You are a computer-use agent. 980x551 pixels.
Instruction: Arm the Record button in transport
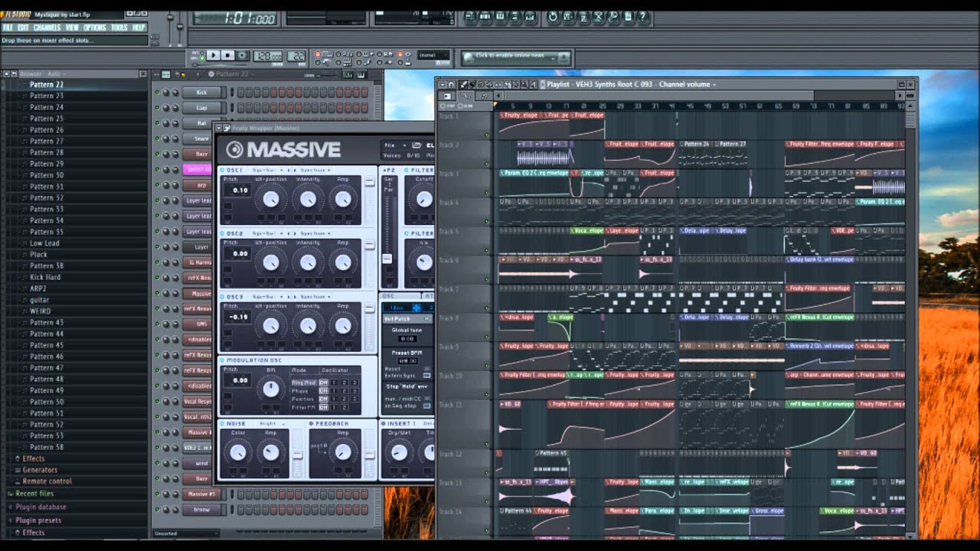click(242, 55)
